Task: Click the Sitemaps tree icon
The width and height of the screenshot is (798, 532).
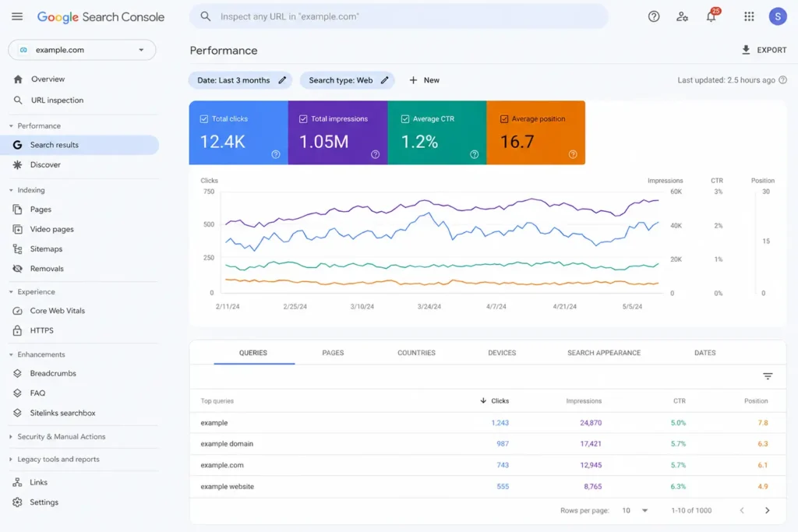Action: (17, 248)
